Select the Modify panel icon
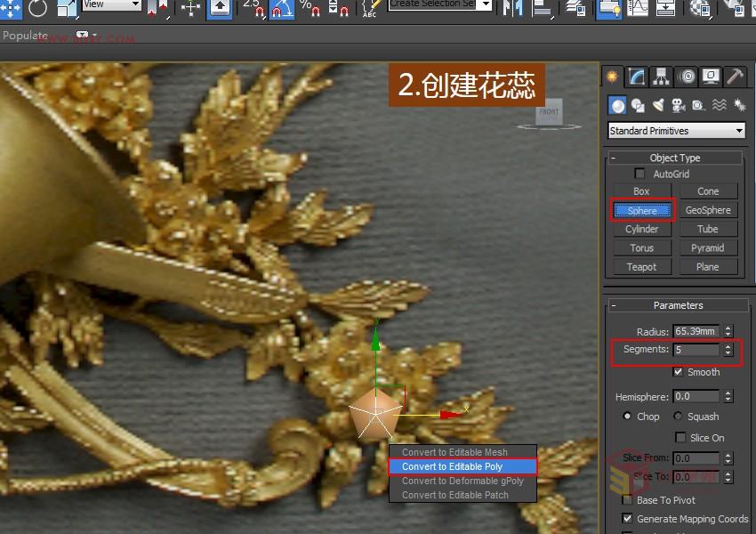Image resolution: width=756 pixels, height=534 pixels. coord(635,77)
